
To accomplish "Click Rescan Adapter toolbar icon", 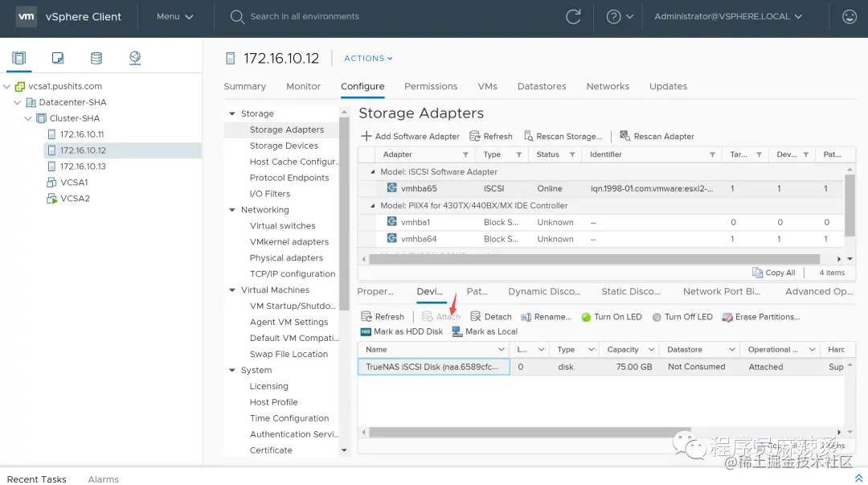I will tap(624, 136).
